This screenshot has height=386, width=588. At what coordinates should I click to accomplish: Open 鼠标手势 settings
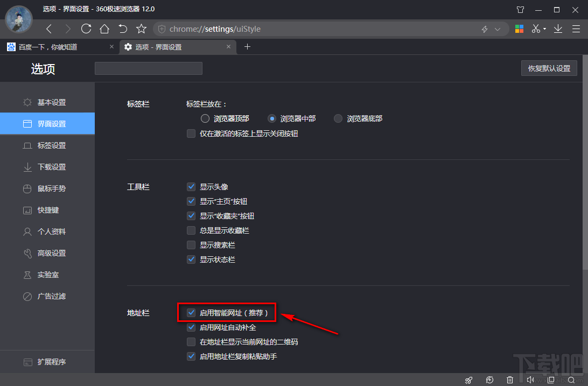click(x=47, y=188)
